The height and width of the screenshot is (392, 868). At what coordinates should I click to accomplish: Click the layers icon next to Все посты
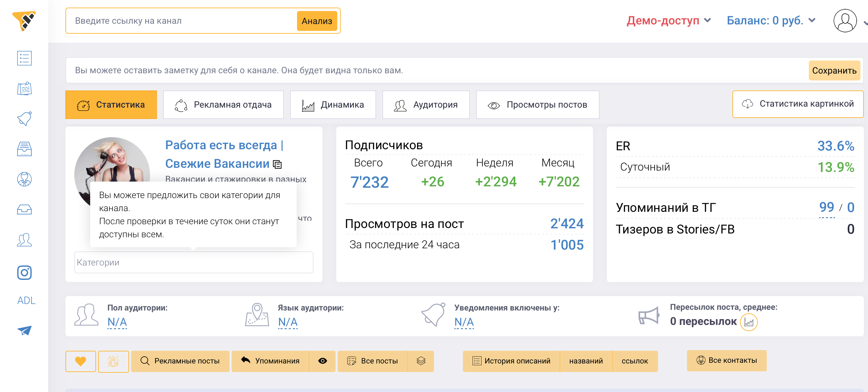[421, 361]
